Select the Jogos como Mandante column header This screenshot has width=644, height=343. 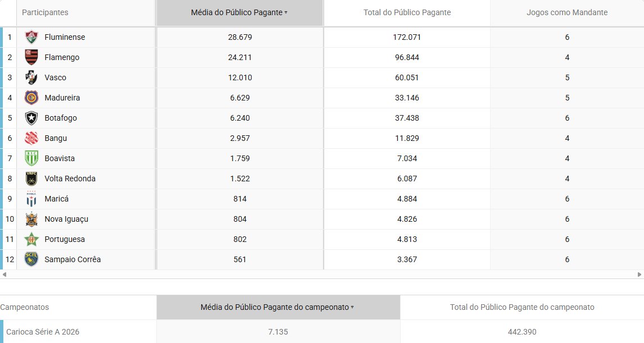click(x=566, y=12)
